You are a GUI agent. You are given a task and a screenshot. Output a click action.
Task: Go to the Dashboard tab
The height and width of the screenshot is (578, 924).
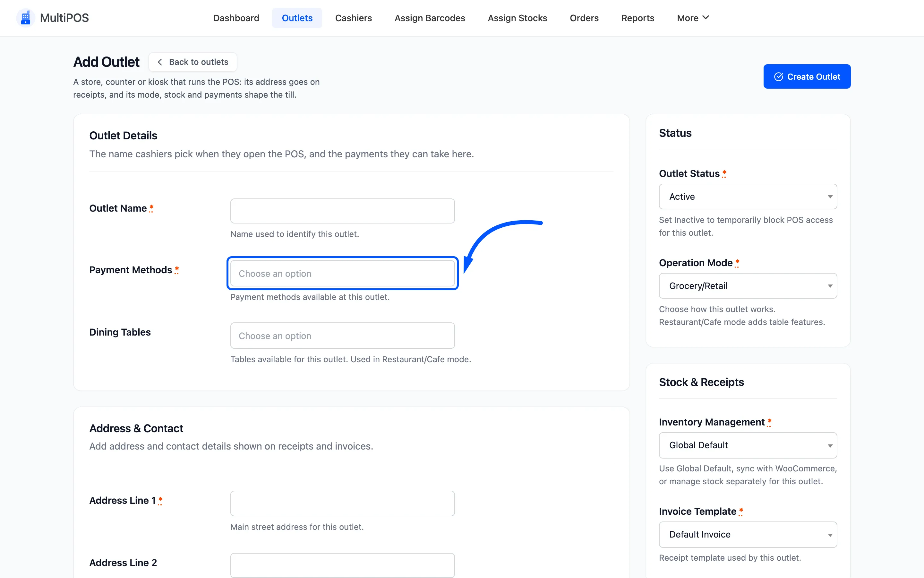coord(236,18)
